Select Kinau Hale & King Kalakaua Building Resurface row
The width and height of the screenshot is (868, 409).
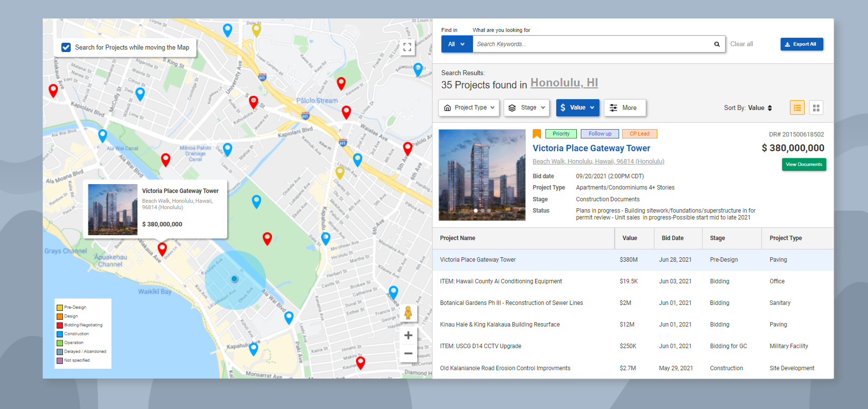pyautogui.click(x=633, y=325)
